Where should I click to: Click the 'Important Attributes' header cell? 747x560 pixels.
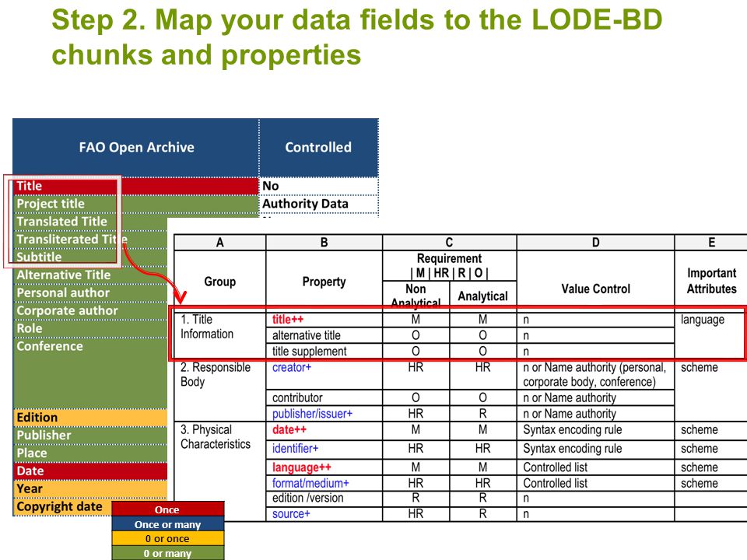tap(711, 281)
